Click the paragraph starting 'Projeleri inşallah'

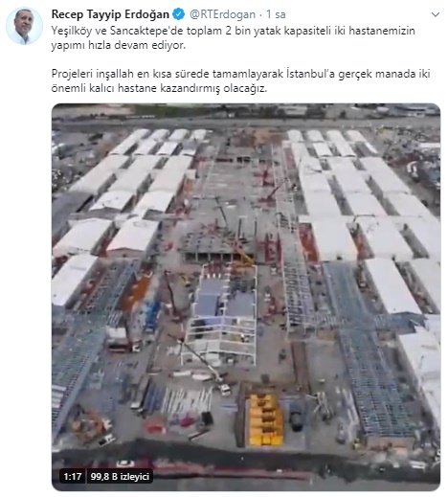point(240,80)
